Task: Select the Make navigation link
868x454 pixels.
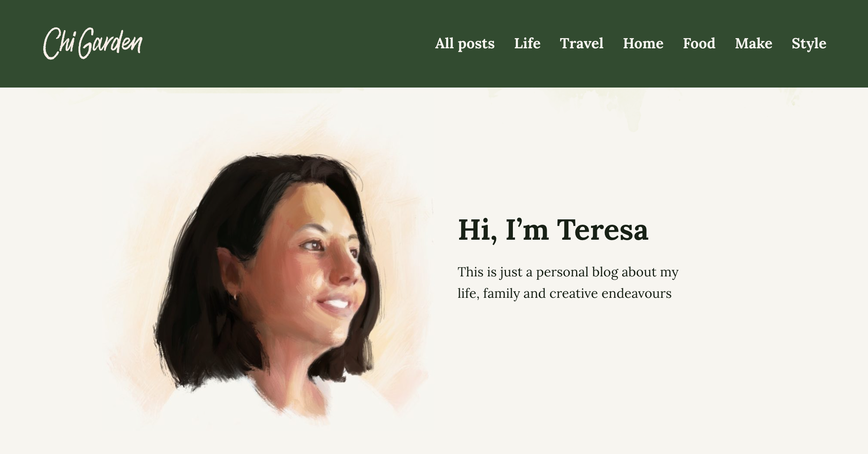Action: pyautogui.click(x=754, y=43)
